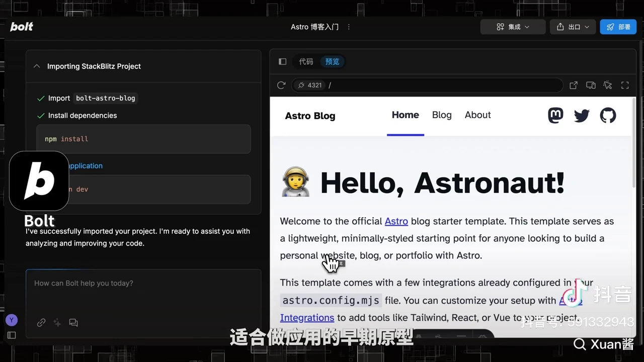This screenshot has width=644, height=362.
Task: Click the application step link text
Action: [85, 166]
